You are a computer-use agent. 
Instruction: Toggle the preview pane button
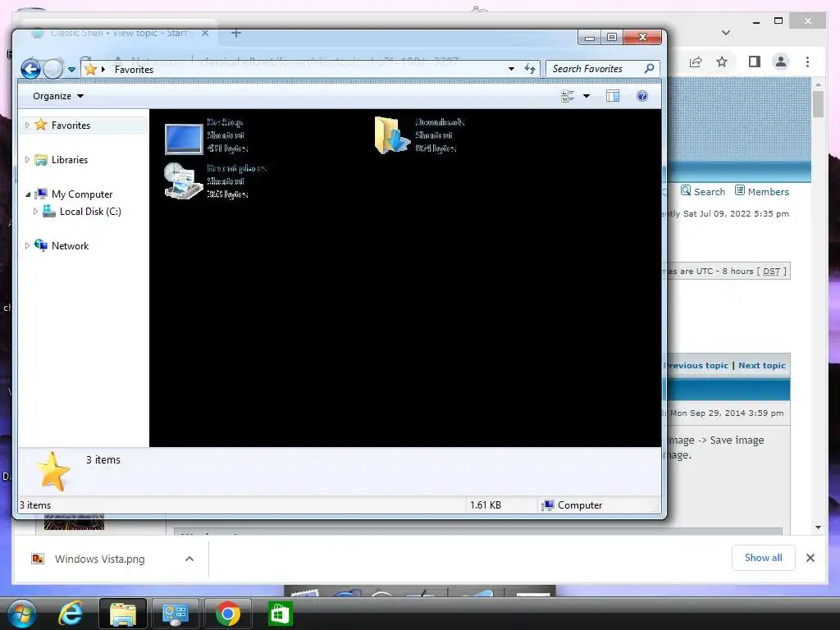tap(612, 96)
